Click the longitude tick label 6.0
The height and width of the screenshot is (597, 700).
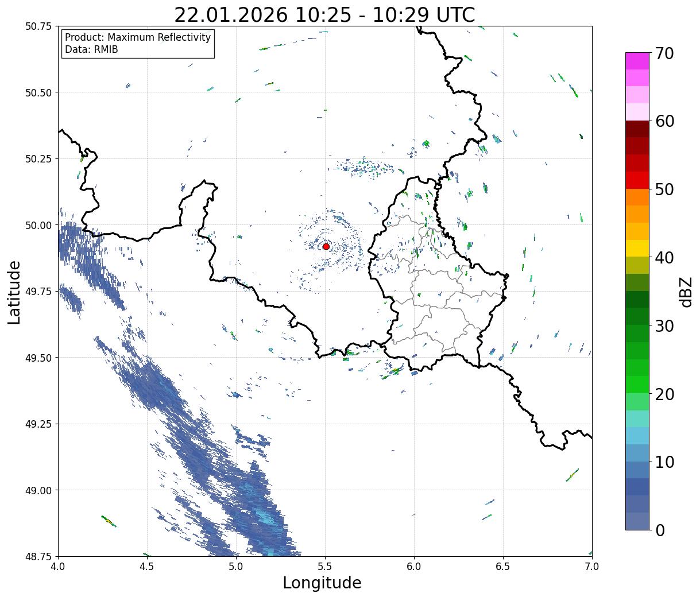click(414, 567)
